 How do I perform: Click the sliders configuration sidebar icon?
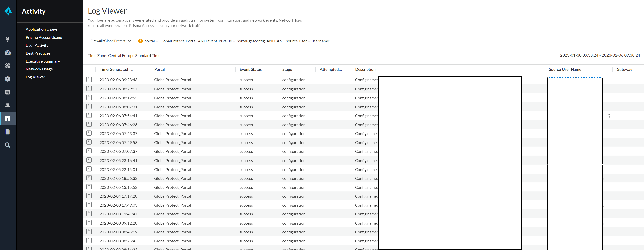[8, 92]
